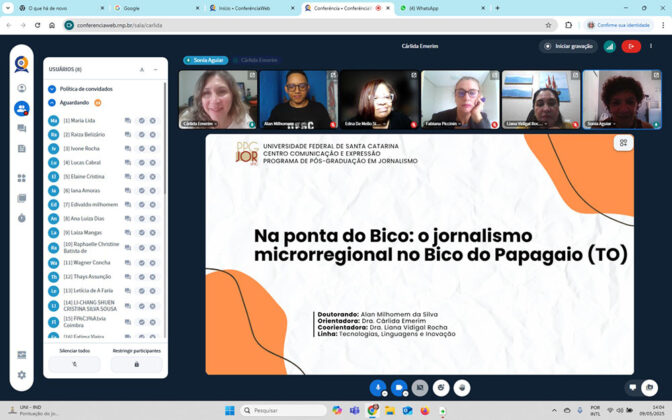Open the public chat sidebar icon

pyautogui.click(x=21, y=128)
